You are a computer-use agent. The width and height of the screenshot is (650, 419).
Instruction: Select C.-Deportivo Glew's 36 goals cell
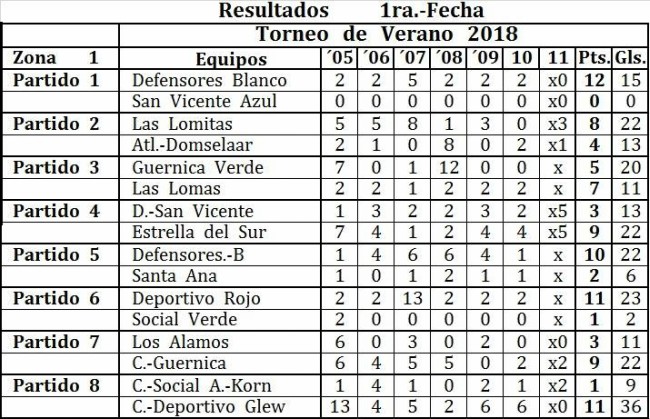[631, 407]
